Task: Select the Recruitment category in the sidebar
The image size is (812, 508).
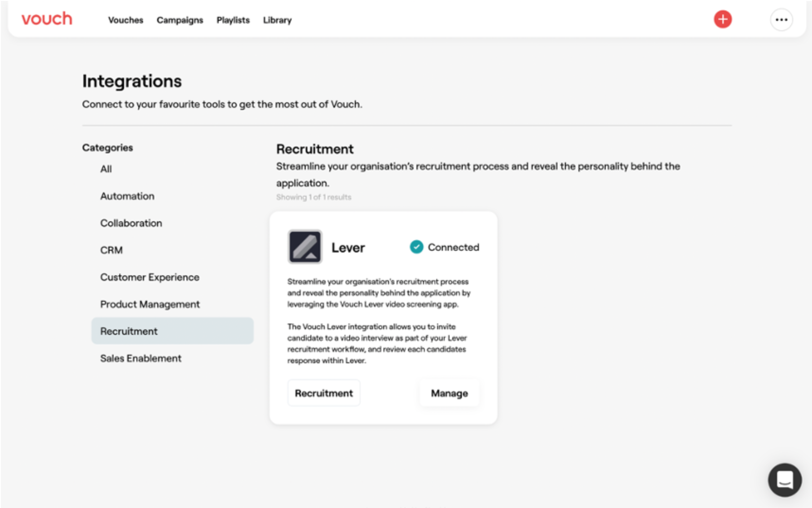Action: coord(129,331)
